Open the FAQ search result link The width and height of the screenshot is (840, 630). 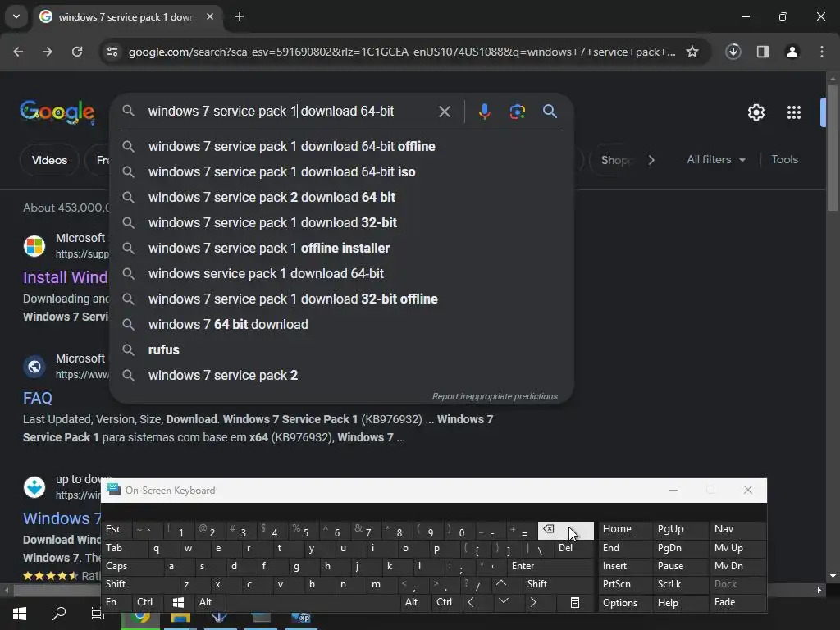pos(38,398)
